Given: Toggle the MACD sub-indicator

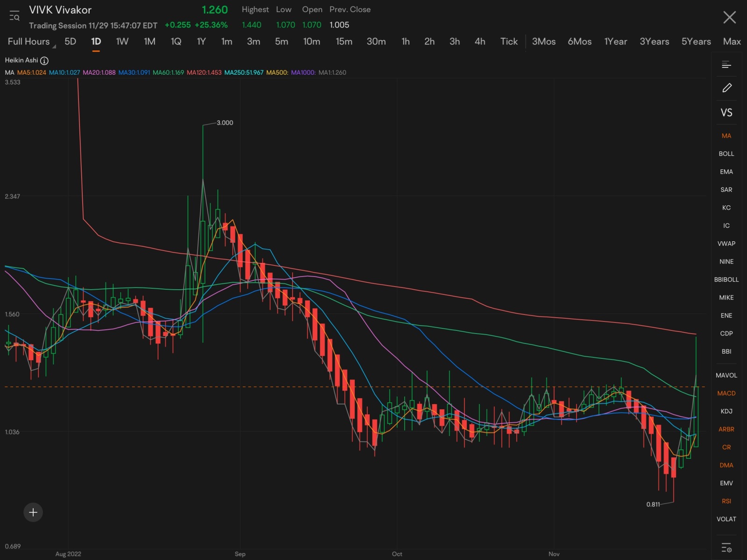Looking at the screenshot, I should point(726,393).
